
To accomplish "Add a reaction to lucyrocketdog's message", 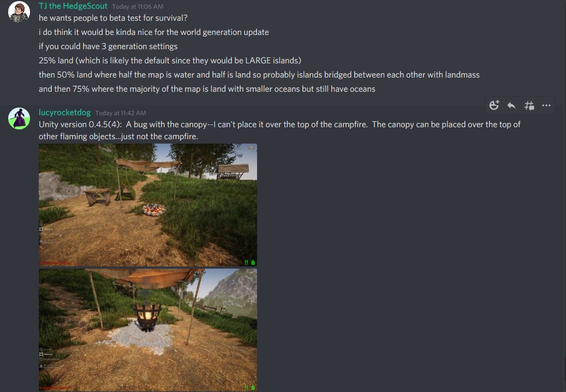I will coord(494,105).
